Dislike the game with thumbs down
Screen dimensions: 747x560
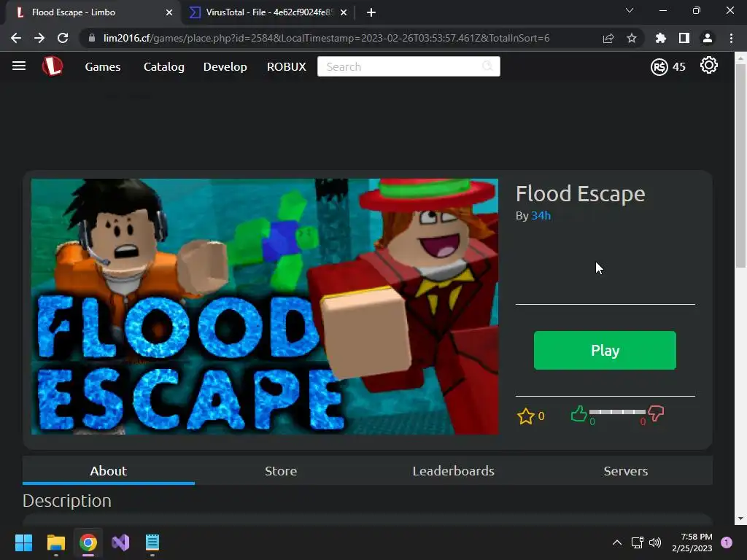tap(656, 413)
